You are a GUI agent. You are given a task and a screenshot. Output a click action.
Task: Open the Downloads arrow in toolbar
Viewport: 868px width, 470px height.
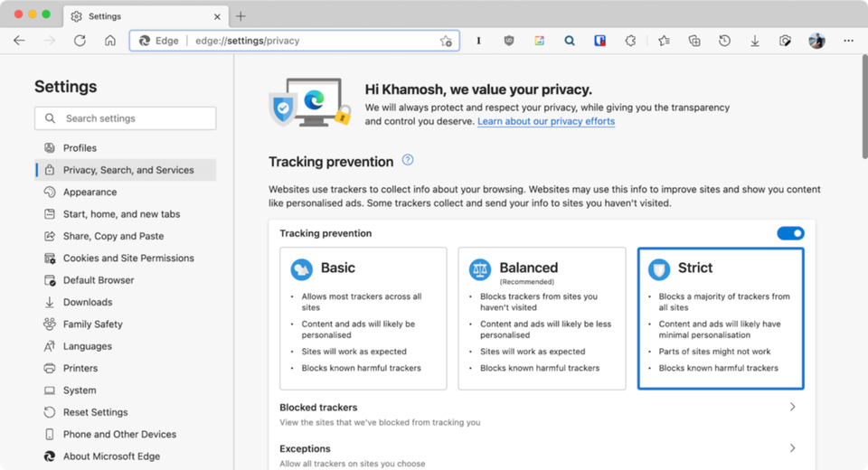tap(754, 41)
